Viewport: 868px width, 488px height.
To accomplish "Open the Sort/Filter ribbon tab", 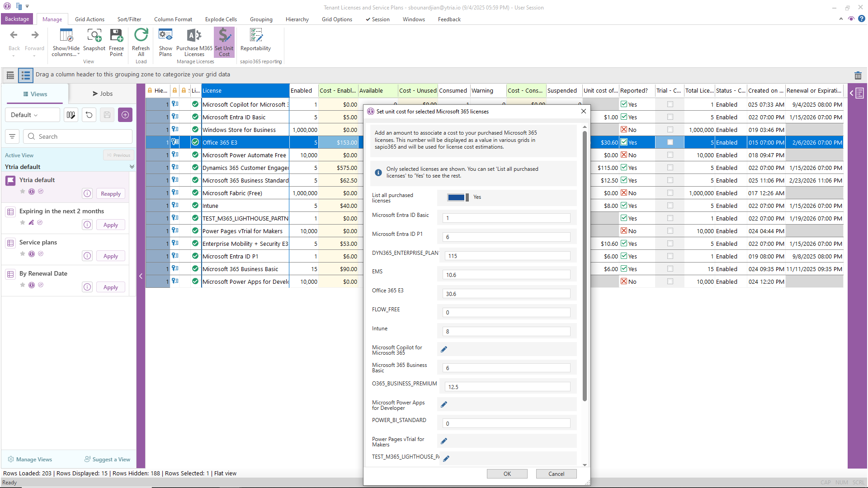I will 129,19.
